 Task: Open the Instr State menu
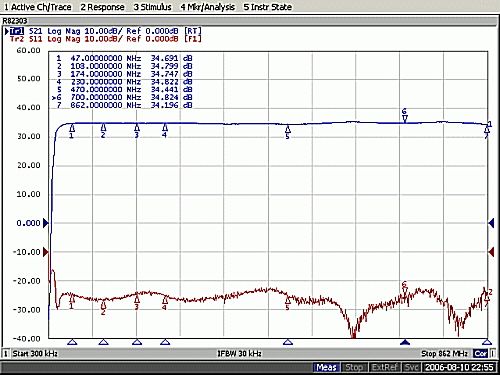pos(267,7)
